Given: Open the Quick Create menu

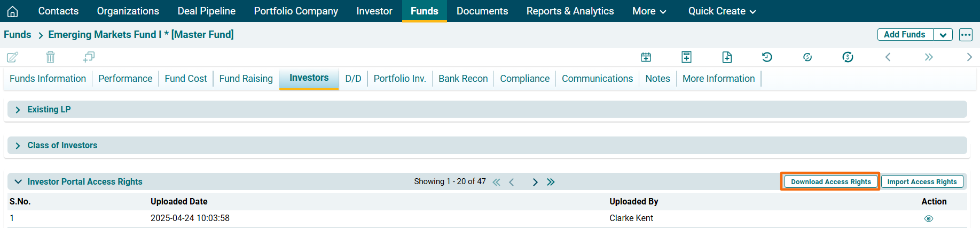Looking at the screenshot, I should pos(722,11).
